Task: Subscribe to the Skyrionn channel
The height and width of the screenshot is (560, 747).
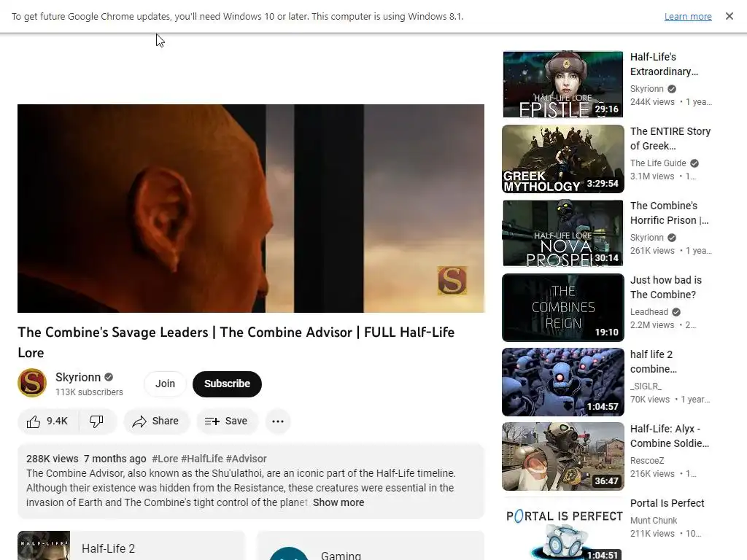Action: tap(228, 384)
